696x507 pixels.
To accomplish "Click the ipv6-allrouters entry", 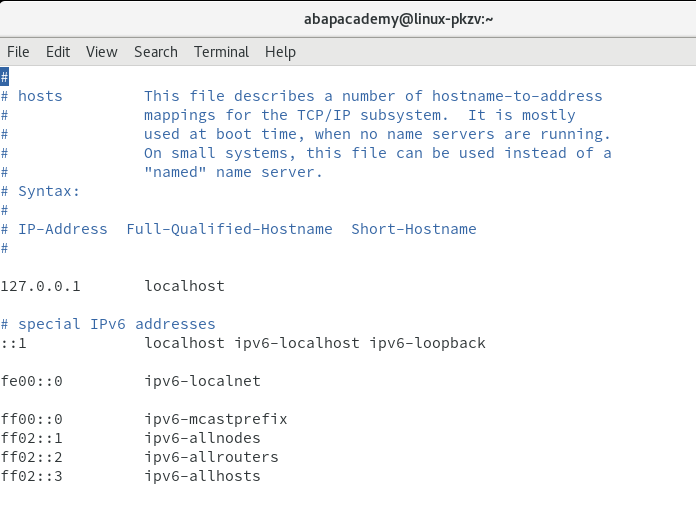I will point(211,457).
